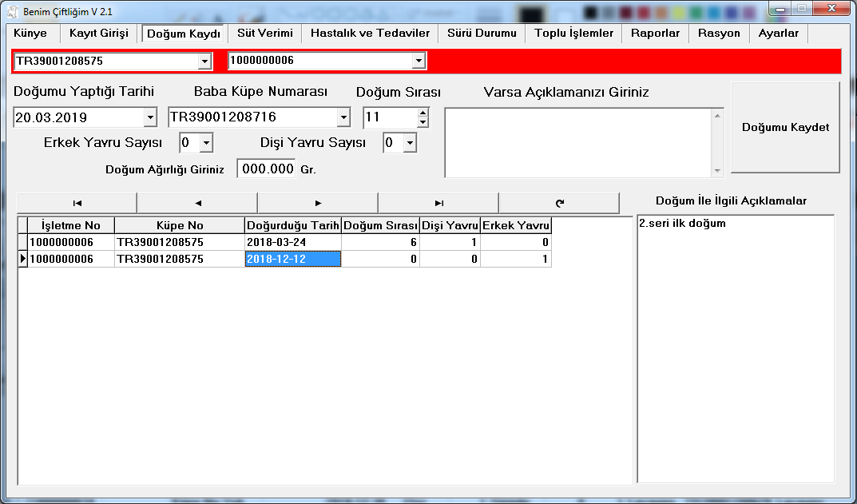857x504 pixels.
Task: Jump to last record navigator button
Action: click(438, 203)
